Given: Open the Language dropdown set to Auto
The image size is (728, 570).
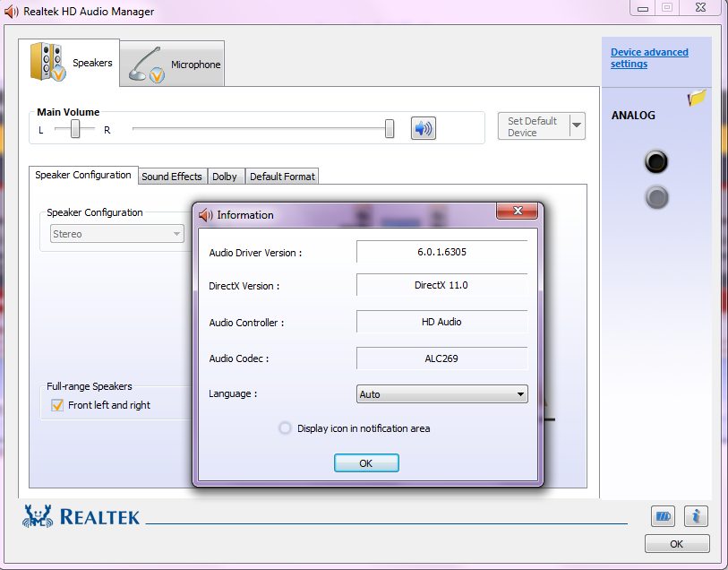Looking at the screenshot, I should (x=441, y=394).
